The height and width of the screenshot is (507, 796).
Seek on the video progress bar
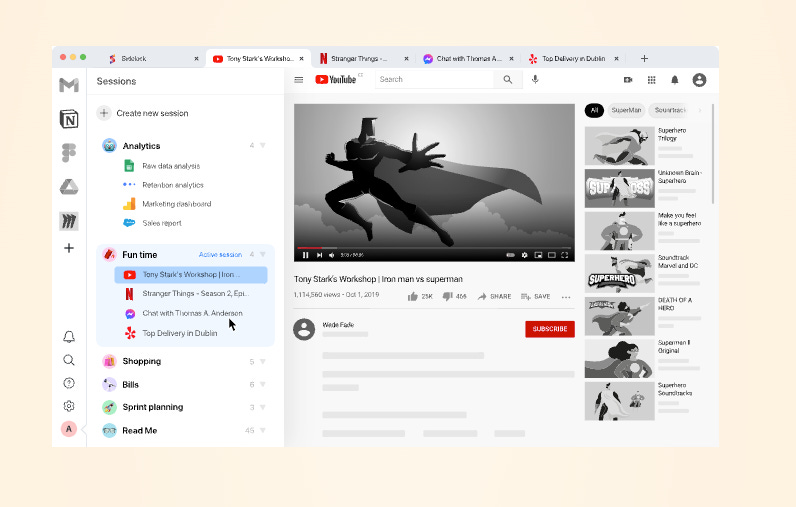434,248
